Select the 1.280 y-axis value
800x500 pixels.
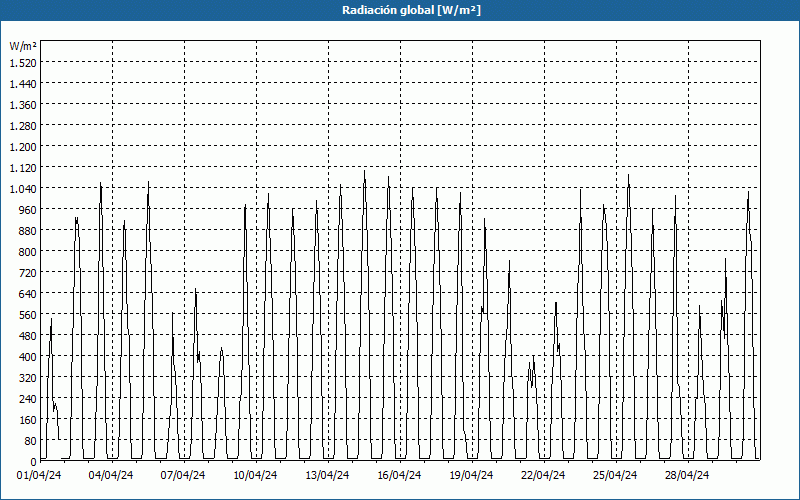pyautogui.click(x=23, y=126)
